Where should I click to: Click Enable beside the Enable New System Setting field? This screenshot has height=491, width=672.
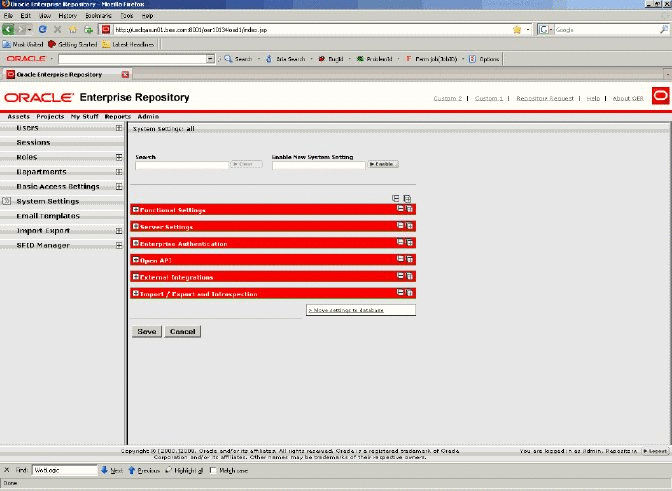(x=383, y=164)
